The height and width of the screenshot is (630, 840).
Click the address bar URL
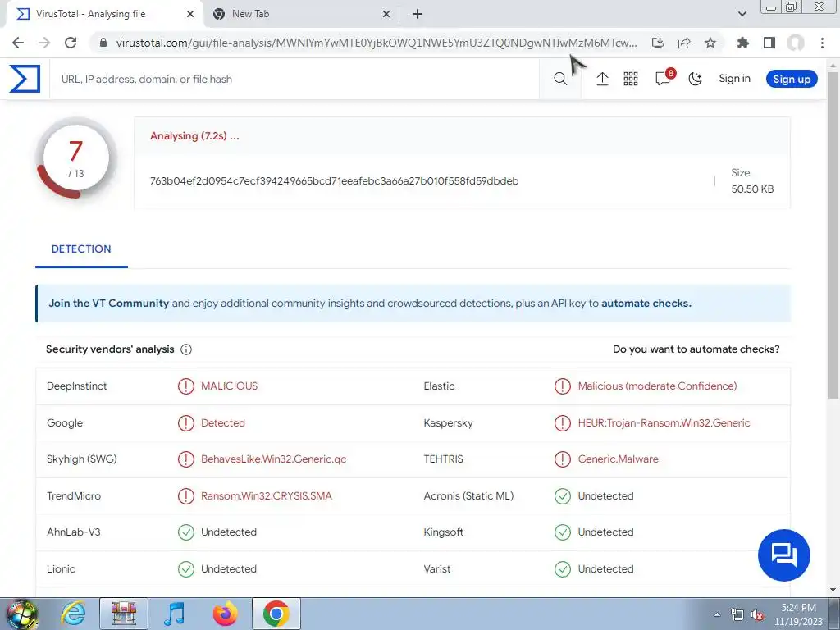(x=376, y=43)
